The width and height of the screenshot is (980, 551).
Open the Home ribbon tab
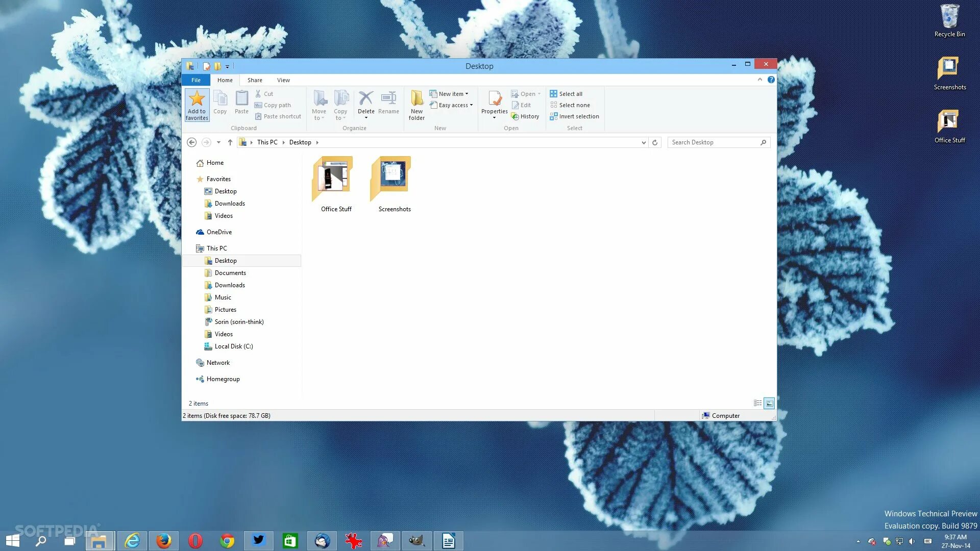225,80
